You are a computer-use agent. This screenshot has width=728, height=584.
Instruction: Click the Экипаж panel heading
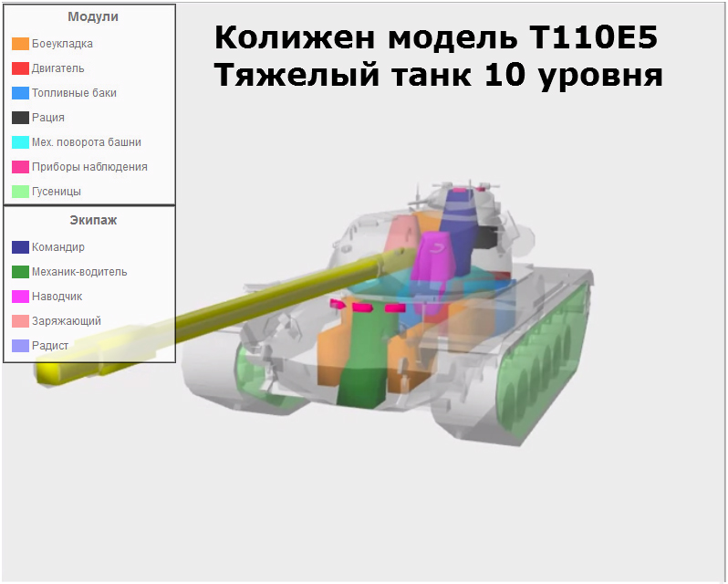point(93,220)
